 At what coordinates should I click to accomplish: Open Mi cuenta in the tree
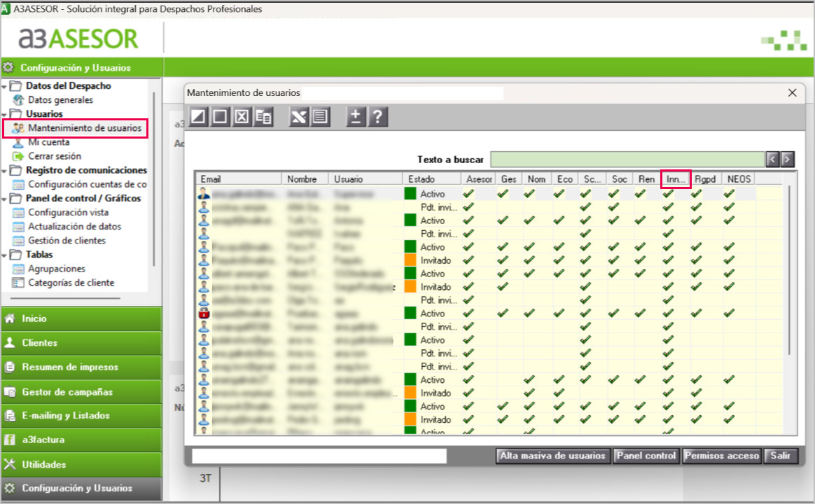click(48, 142)
